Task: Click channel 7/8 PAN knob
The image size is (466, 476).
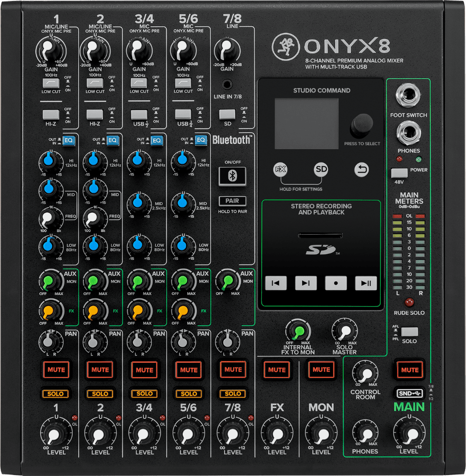Action: 228,341
